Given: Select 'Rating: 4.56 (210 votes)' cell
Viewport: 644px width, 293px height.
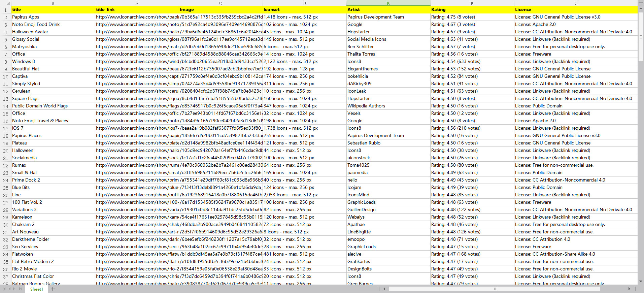Looking at the screenshot, I should point(472,128).
